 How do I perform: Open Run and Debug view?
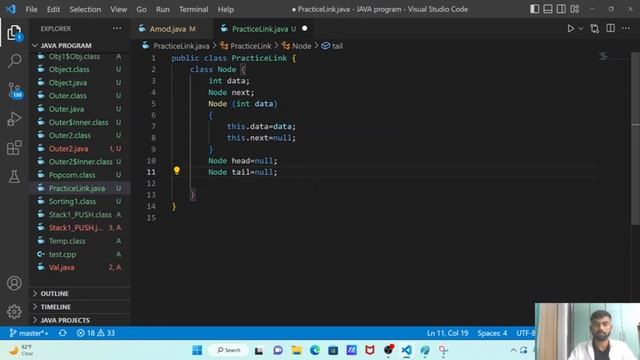(14, 119)
